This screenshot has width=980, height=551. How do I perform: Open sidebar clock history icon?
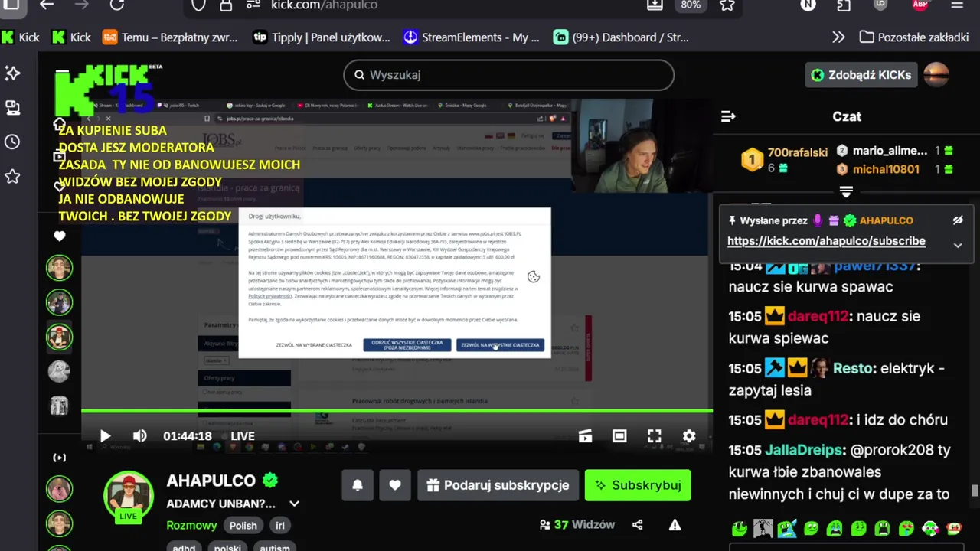click(12, 142)
